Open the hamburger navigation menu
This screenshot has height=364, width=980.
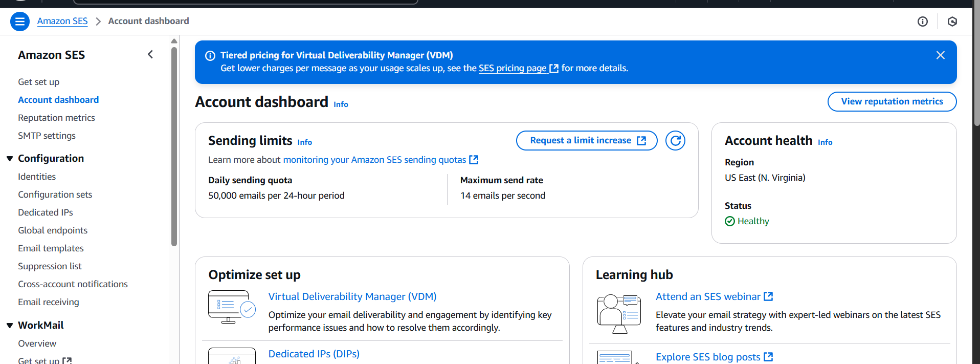[x=20, y=22]
